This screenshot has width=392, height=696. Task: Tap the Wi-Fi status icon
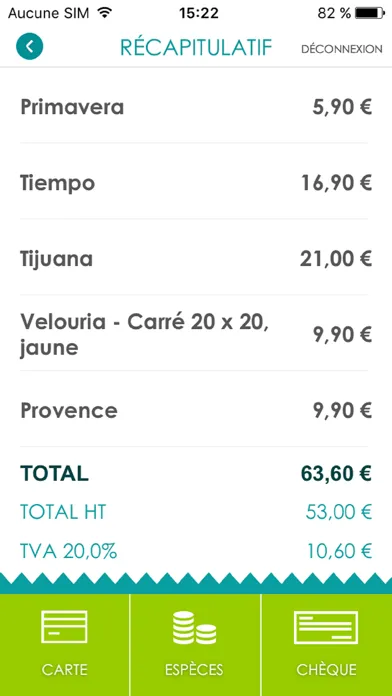(x=104, y=13)
